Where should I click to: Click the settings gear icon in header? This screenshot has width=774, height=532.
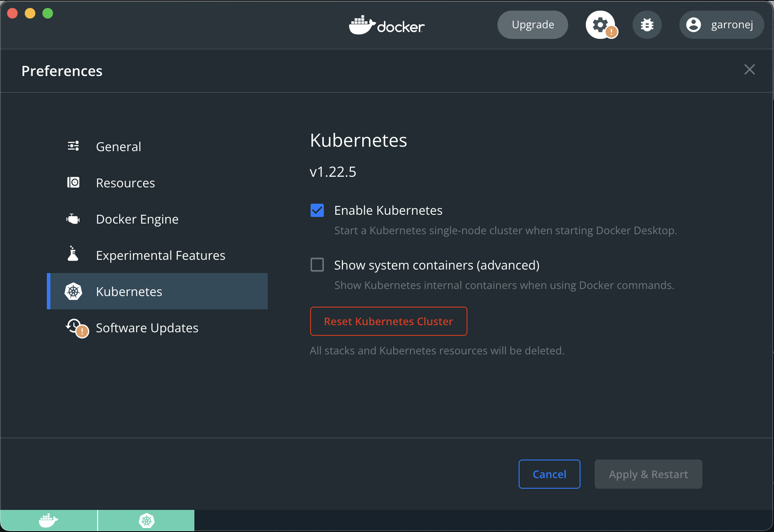tap(600, 25)
